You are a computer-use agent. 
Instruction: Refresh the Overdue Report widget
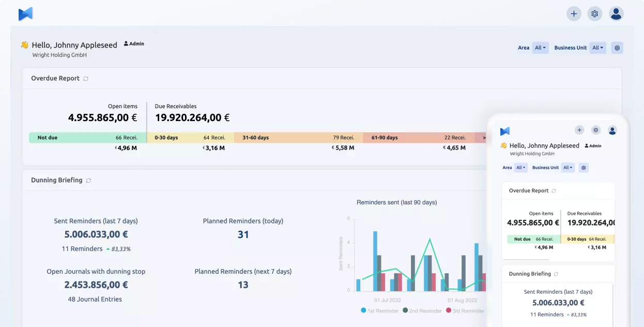pyautogui.click(x=86, y=78)
